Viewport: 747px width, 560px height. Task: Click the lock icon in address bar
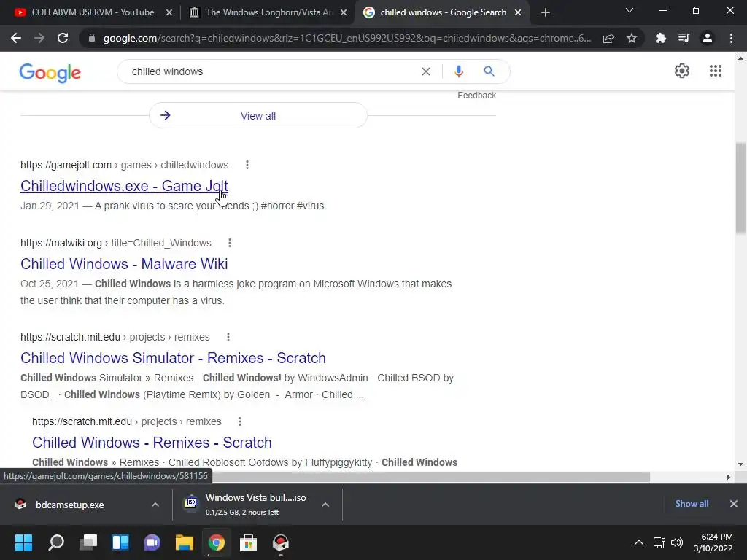pyautogui.click(x=92, y=38)
